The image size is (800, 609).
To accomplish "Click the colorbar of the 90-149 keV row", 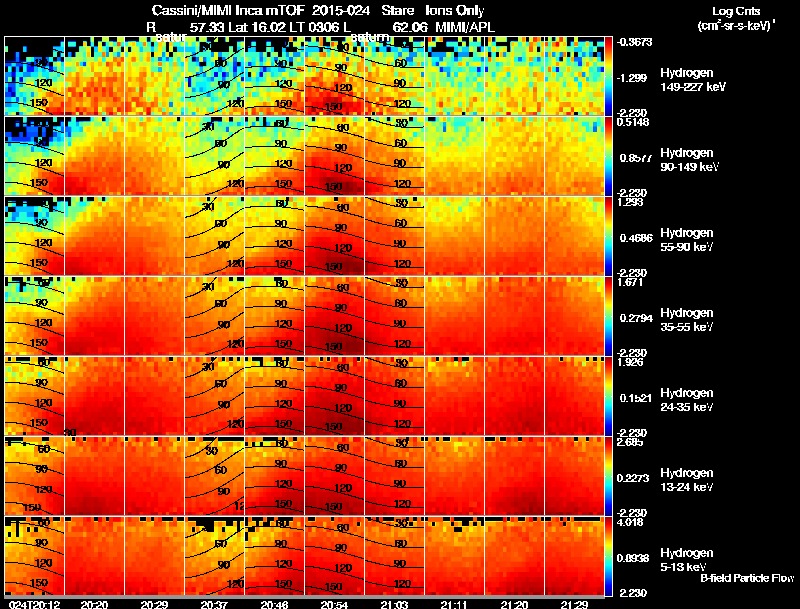I will point(608,156).
